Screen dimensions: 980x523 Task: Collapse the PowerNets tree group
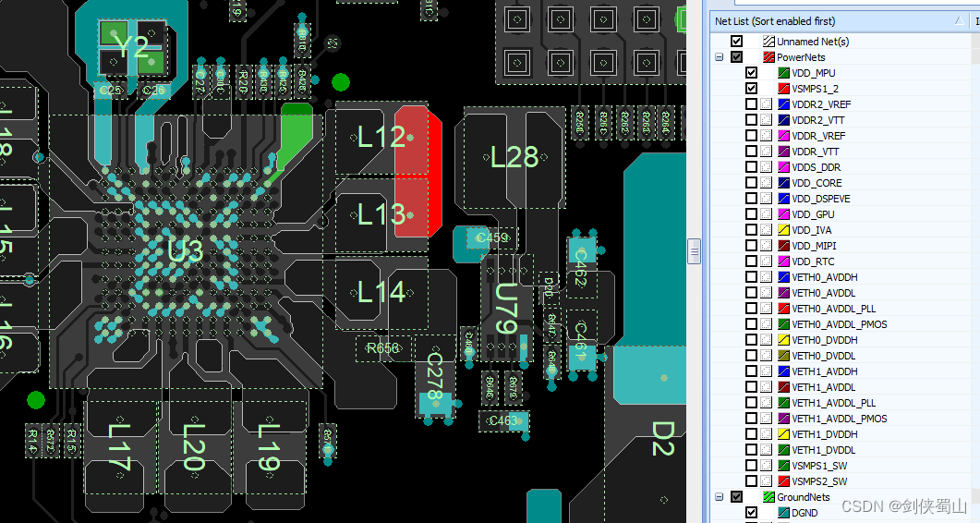[x=720, y=57]
